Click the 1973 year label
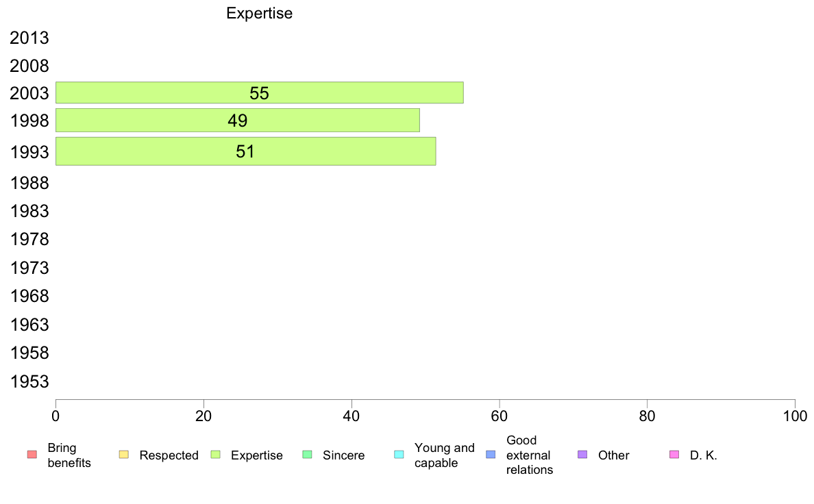The width and height of the screenshot is (814, 504). pos(29,268)
